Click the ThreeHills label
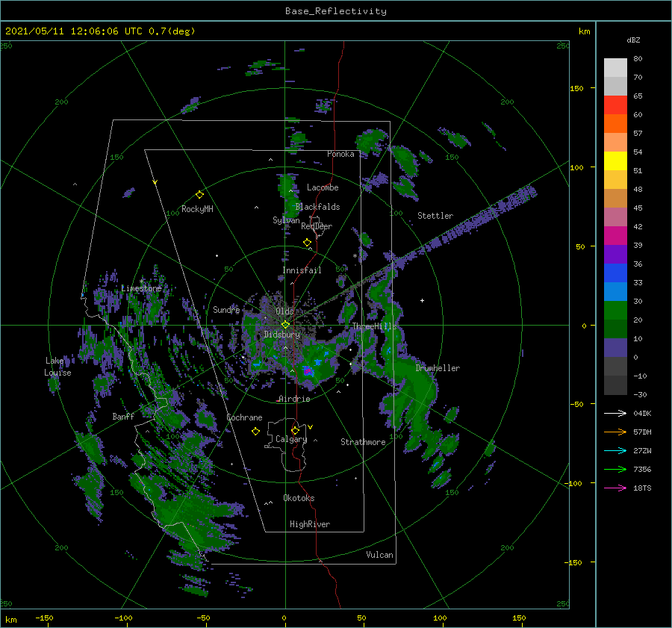The width and height of the screenshot is (672, 628). (374, 326)
